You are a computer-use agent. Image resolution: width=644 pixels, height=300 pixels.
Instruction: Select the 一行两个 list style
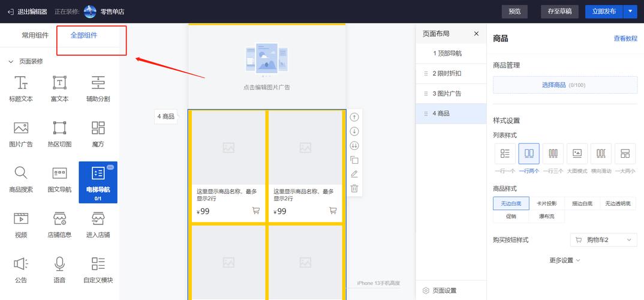coord(529,154)
